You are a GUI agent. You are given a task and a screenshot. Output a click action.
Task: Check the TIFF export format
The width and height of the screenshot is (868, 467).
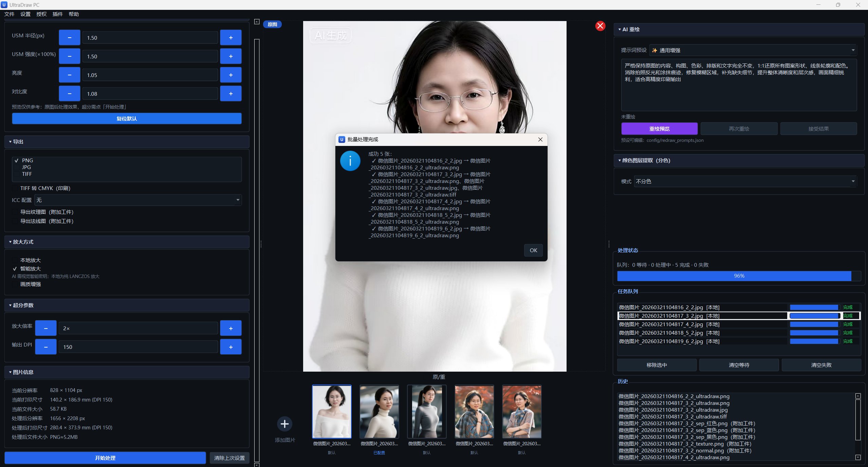pyautogui.click(x=17, y=174)
